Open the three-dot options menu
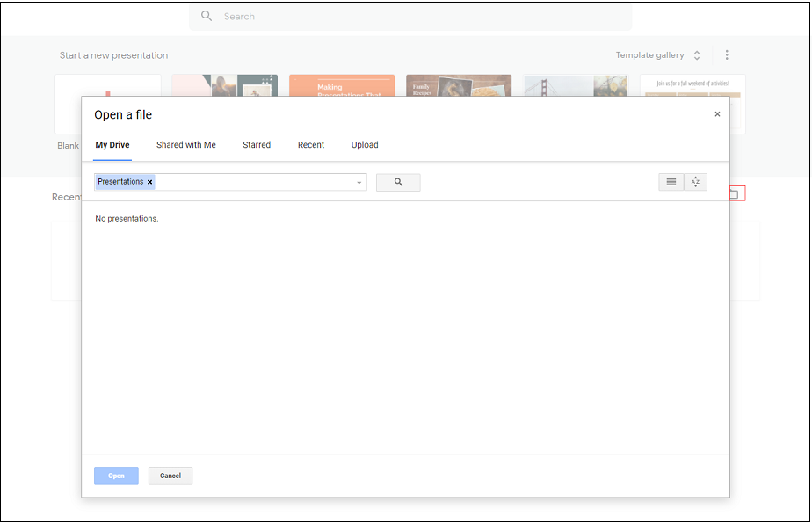The width and height of the screenshot is (812, 523). click(x=727, y=54)
